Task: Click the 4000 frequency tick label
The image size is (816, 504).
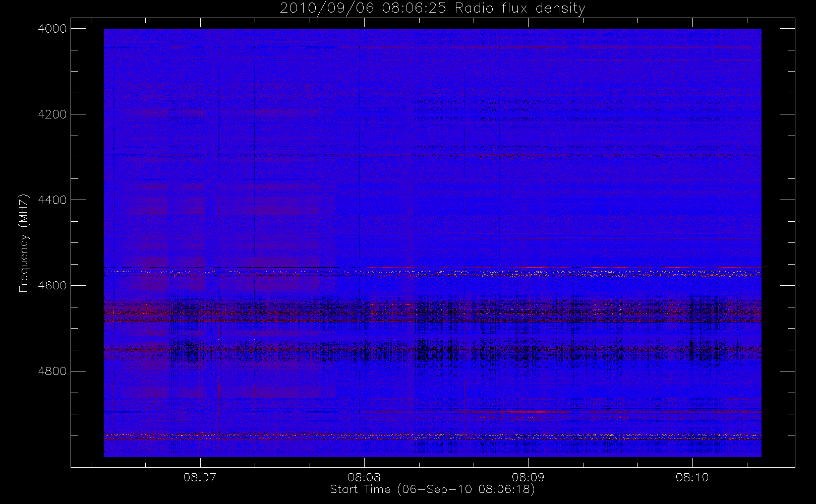Action: click(x=52, y=29)
